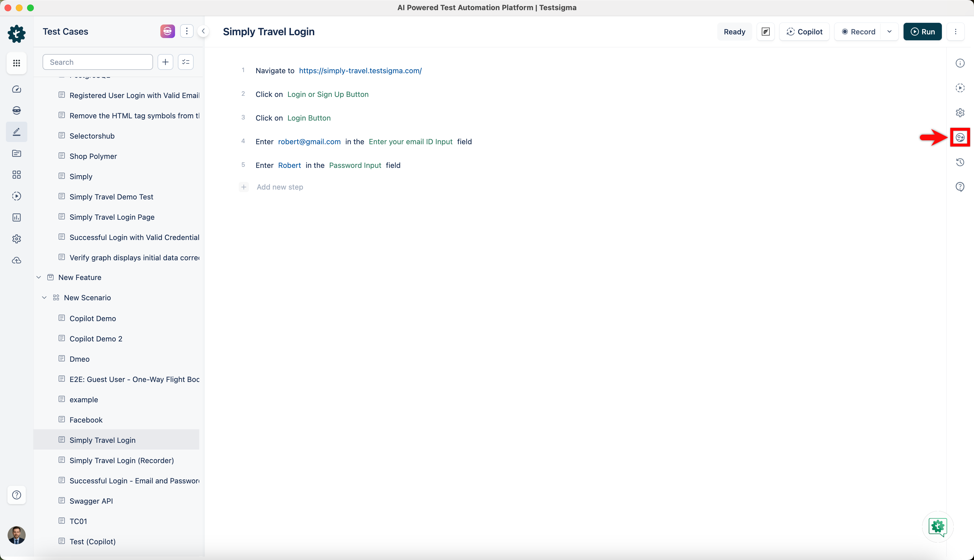This screenshot has height=560, width=974.
Task: Open the test case info icon in right panel
Action: tap(960, 63)
